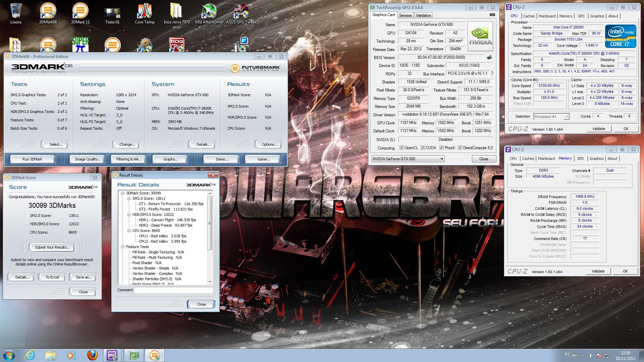This screenshot has height=362, width=644.
Task: Collapse the HDR/SM3.0 Score tree node
Action: 129,215
